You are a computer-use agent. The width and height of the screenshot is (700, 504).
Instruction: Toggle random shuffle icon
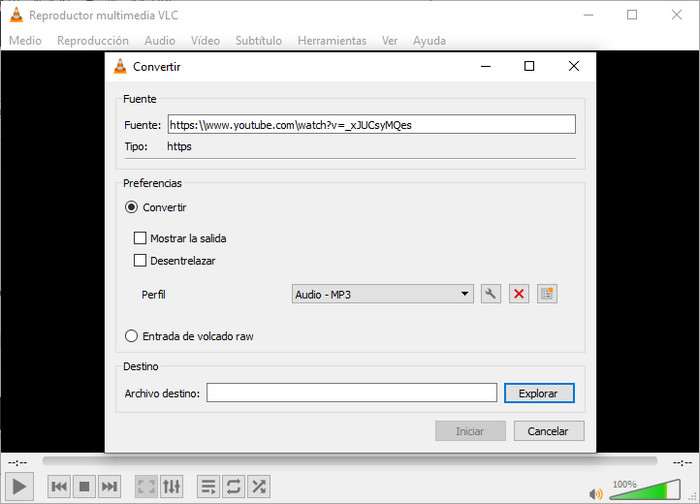(x=258, y=486)
